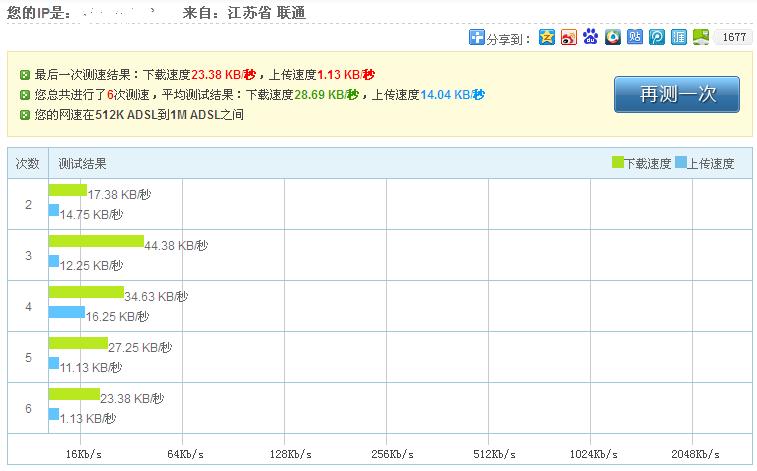Select the 23.38 KB/秒 download bar in row 6
This screenshot has height=471, width=757.
click(74, 394)
